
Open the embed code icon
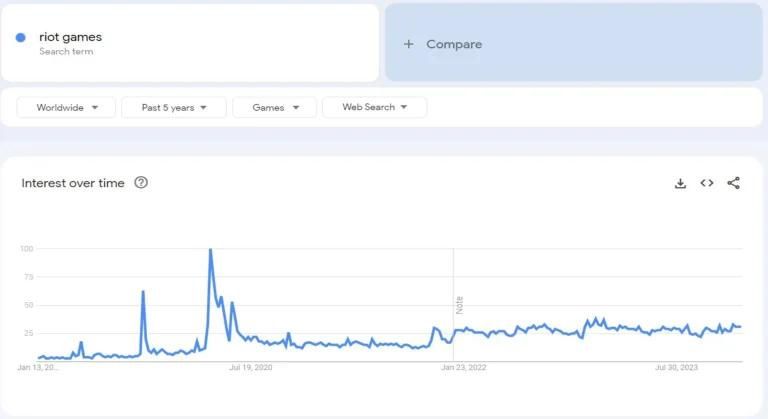tap(707, 183)
